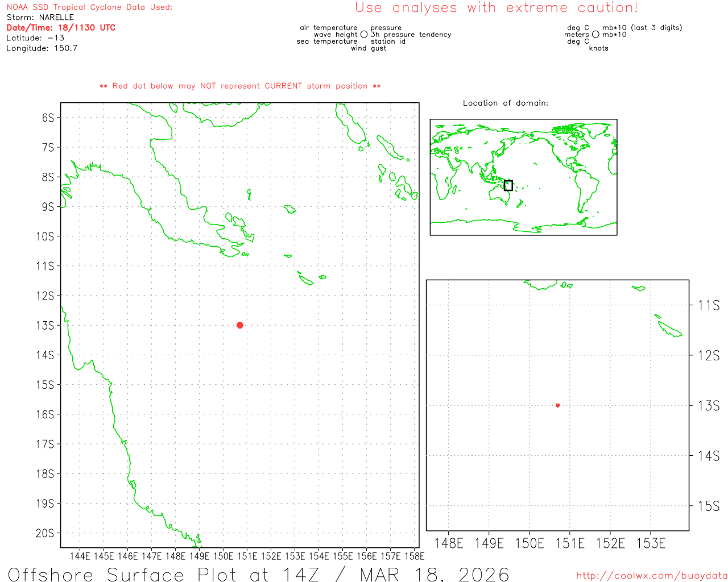Click the 15S label on inset map axis
The height and width of the screenshot is (582, 728).
coord(709,506)
